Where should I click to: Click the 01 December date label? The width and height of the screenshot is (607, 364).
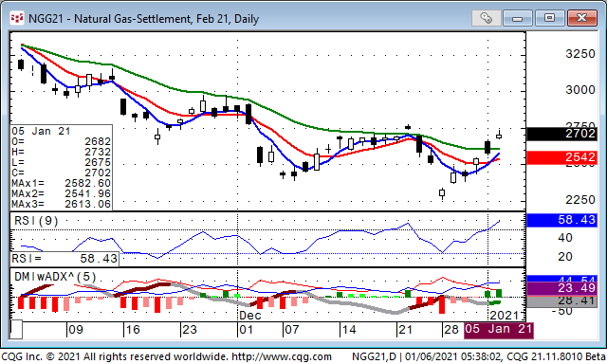point(247,330)
